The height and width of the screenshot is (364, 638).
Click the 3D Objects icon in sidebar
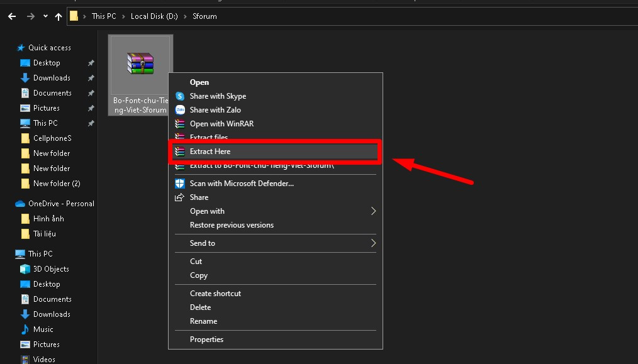(25, 269)
